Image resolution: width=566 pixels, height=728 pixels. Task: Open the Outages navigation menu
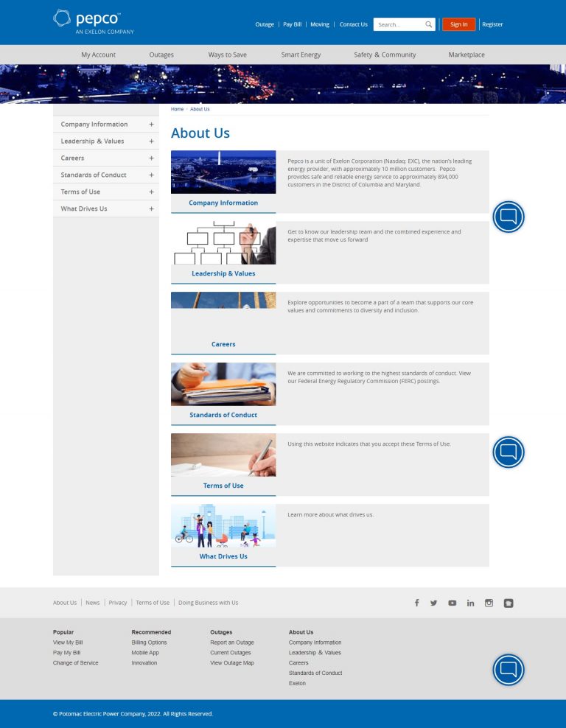coord(161,55)
